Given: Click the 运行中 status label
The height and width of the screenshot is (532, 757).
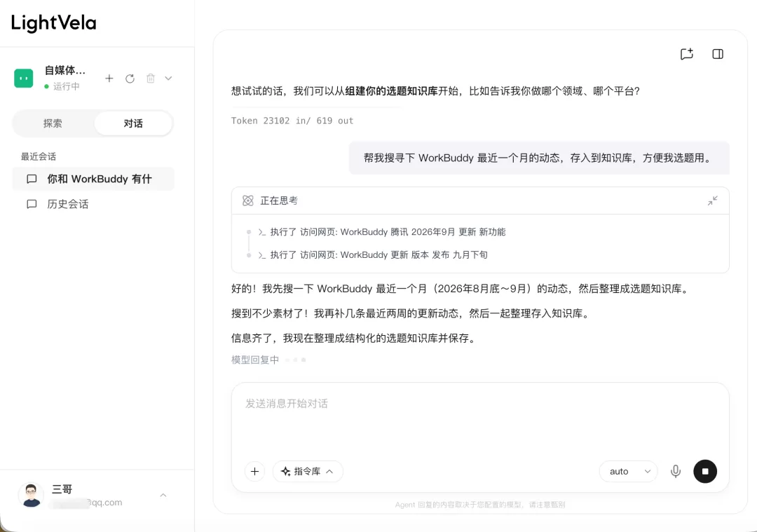Looking at the screenshot, I should [66, 86].
